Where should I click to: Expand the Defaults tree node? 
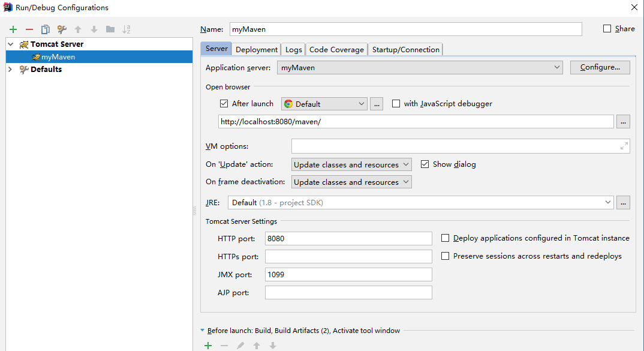[x=10, y=70]
